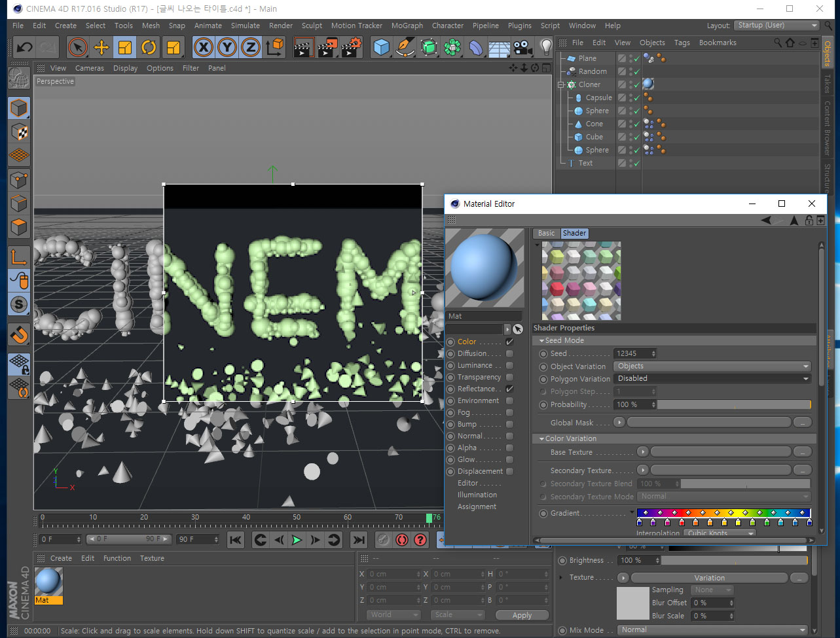This screenshot has height=638, width=840.
Task: Click the Brightness slider
Action: (x=734, y=561)
